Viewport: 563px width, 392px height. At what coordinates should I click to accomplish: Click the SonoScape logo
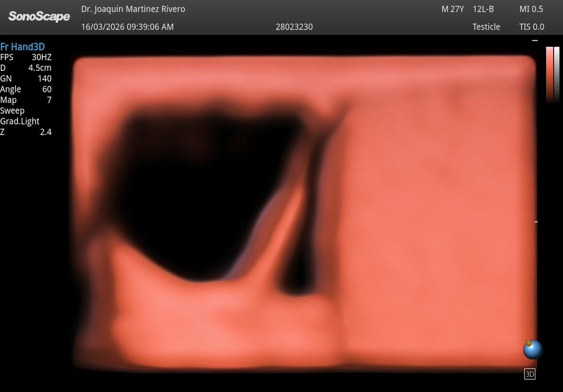coord(39,16)
